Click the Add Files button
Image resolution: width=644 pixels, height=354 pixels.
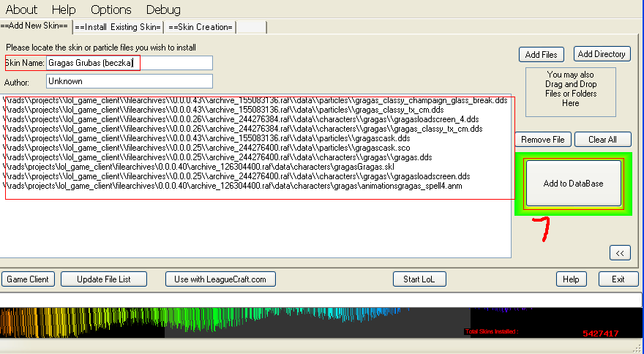(542, 55)
